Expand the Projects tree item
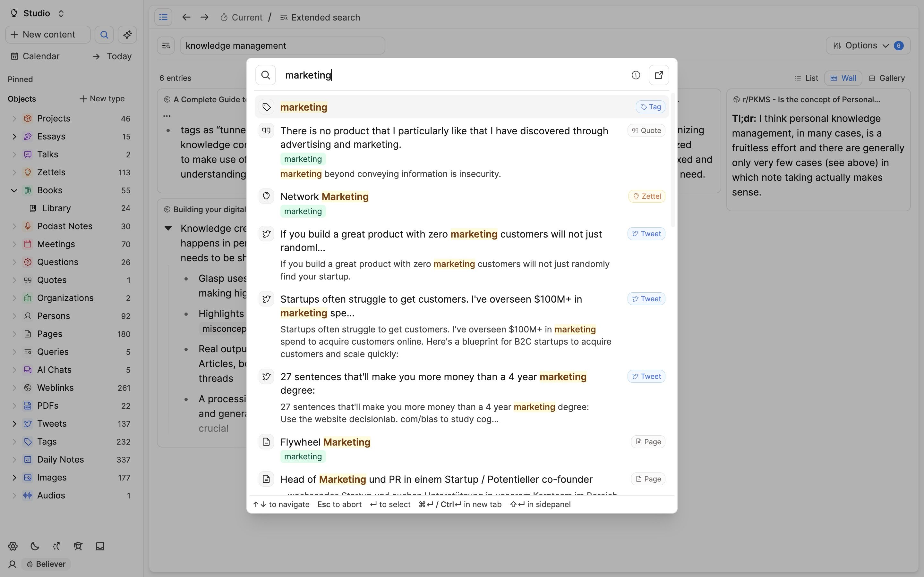 pyautogui.click(x=14, y=118)
